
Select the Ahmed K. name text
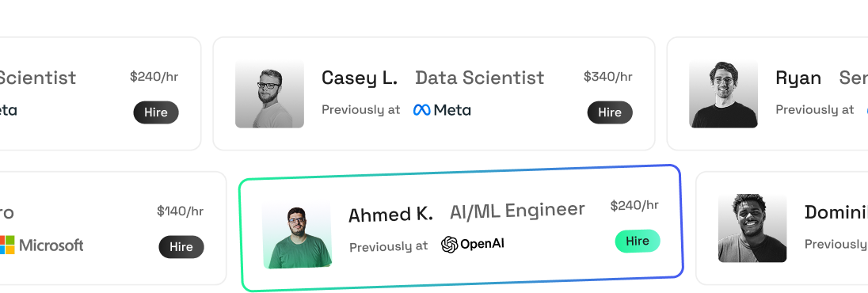tap(390, 215)
